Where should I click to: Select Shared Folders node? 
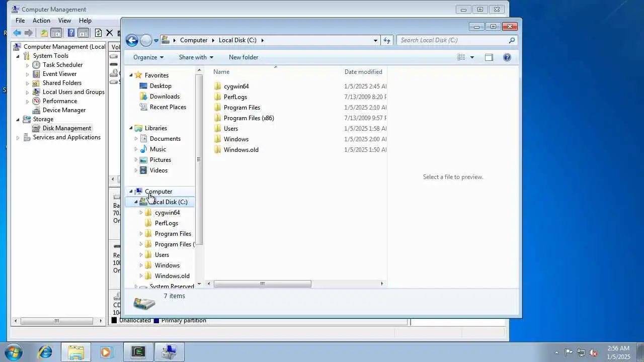62,83
